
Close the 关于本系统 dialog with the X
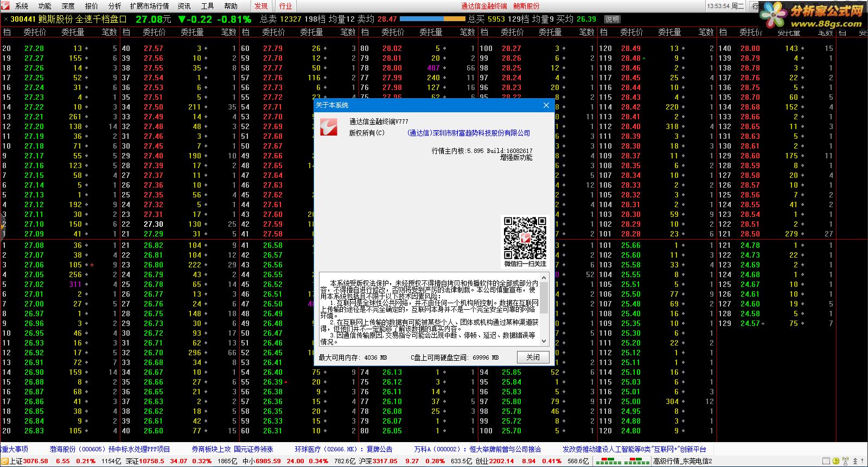pos(546,105)
